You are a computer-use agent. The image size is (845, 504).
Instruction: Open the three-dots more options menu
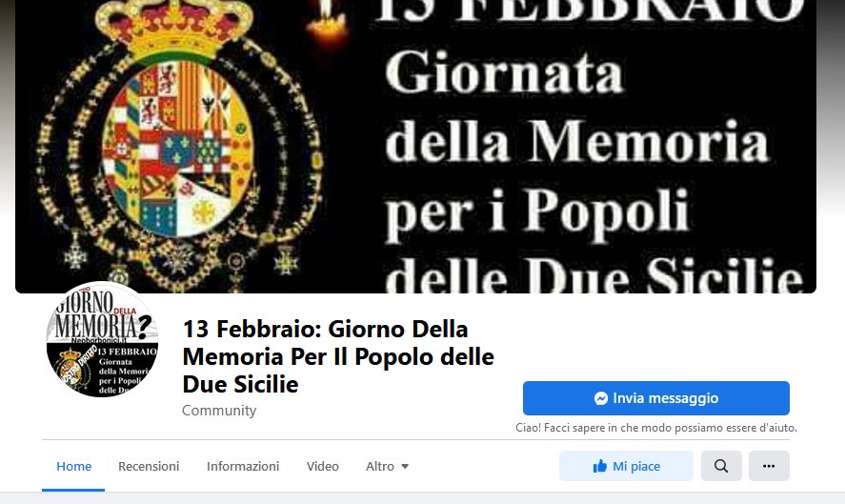[769, 466]
